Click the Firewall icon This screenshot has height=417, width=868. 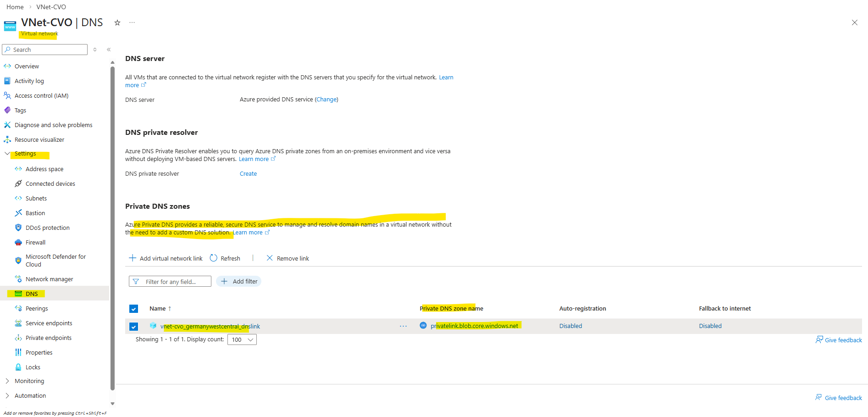click(x=18, y=242)
